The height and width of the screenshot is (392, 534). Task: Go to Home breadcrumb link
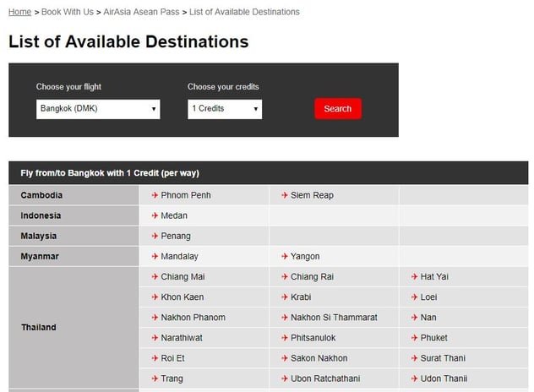(19, 12)
